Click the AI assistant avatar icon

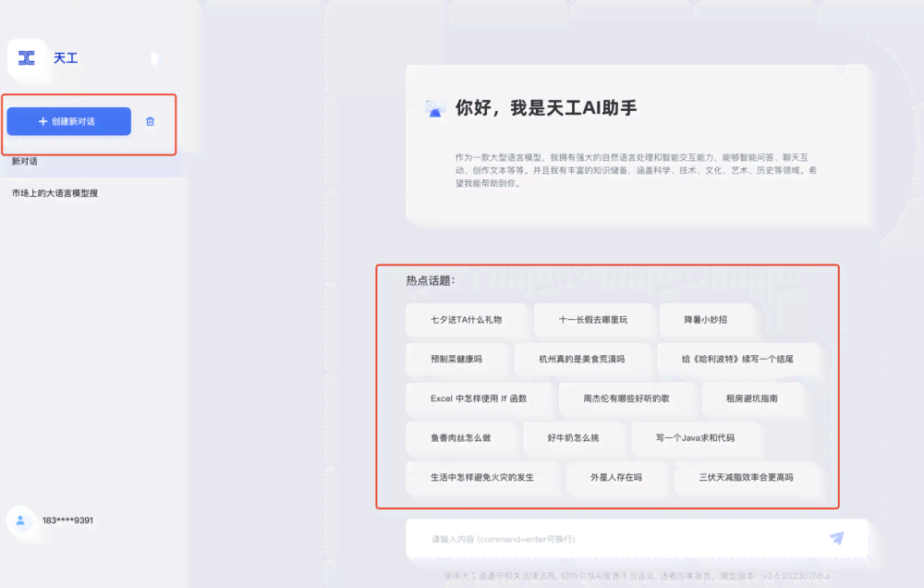click(x=435, y=108)
